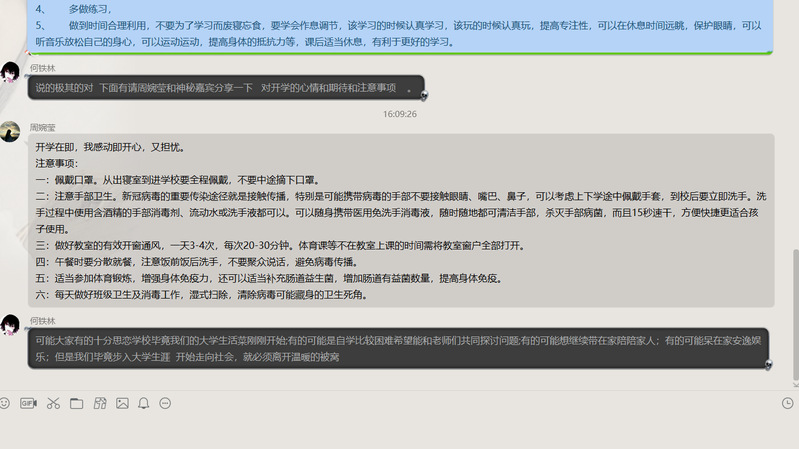Screen dimensions: 799x449
Task: Open the folder icon to send file
Action: (x=76, y=403)
